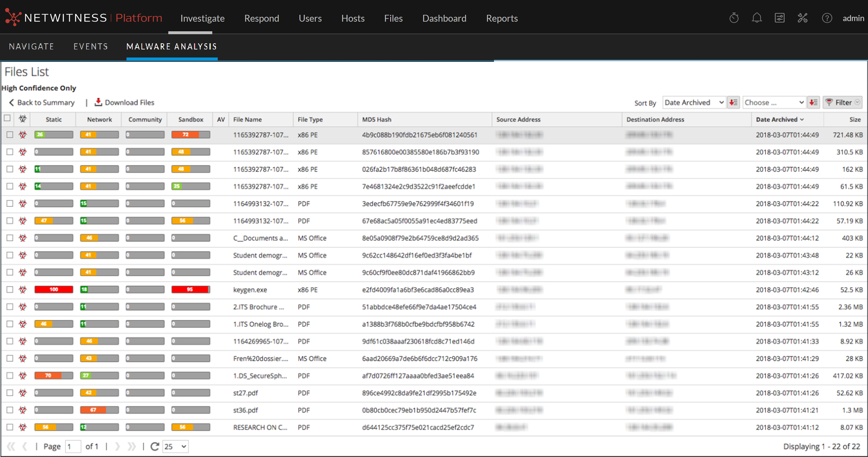
Task: Open the Respond menu
Action: 262,18
